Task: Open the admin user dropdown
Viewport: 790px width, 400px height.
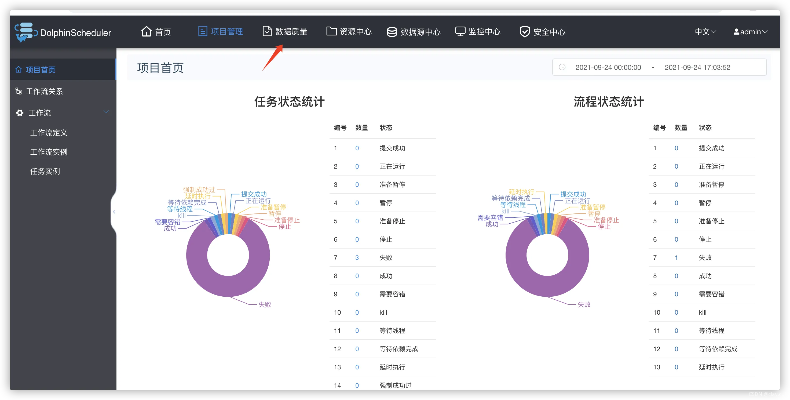Action: (x=750, y=32)
